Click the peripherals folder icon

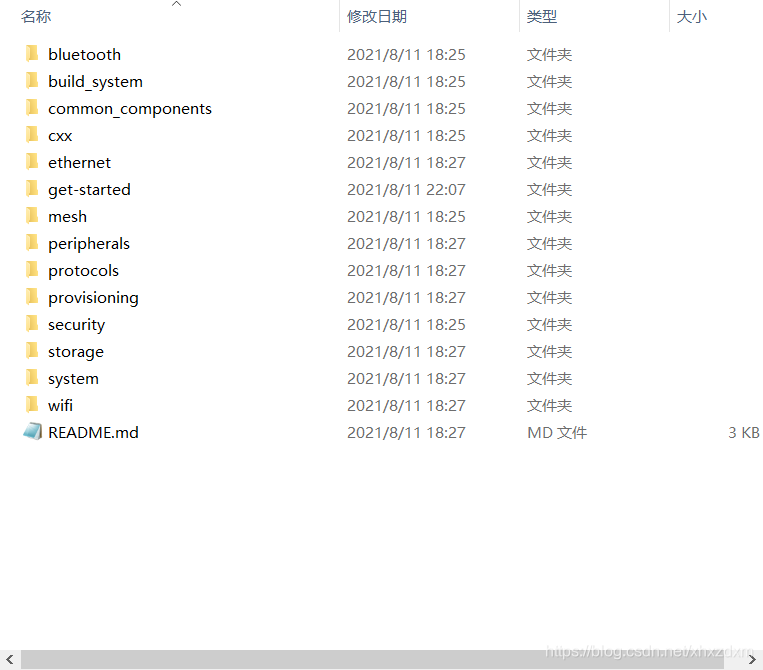tap(32, 243)
